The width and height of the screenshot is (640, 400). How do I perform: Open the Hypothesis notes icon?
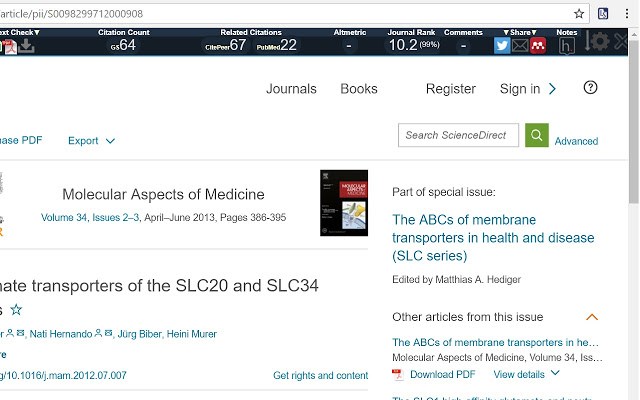(566, 46)
